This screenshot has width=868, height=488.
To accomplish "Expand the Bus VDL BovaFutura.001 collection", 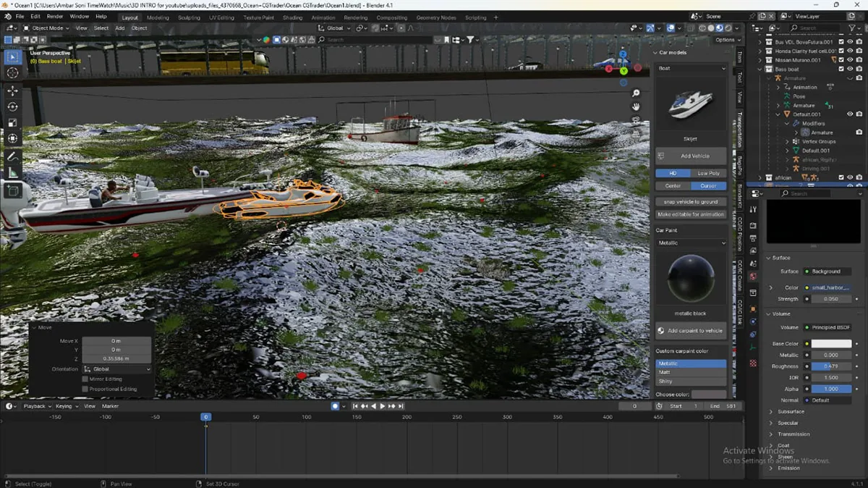I will pyautogui.click(x=760, y=42).
